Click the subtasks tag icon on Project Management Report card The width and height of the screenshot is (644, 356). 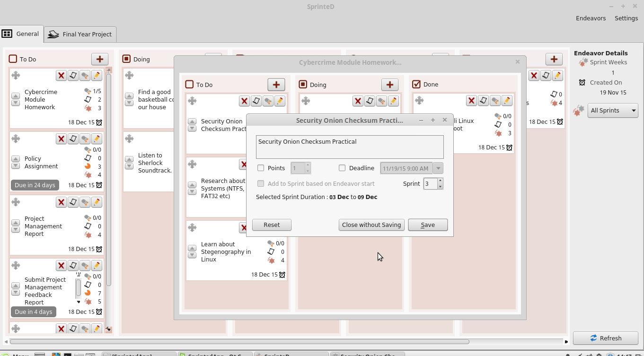(85, 202)
